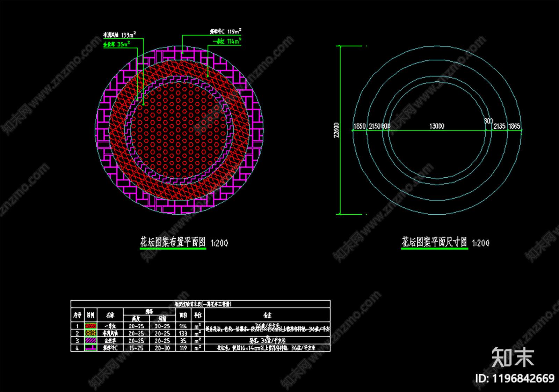Click the left drawing's underlined title text

pos(173,242)
